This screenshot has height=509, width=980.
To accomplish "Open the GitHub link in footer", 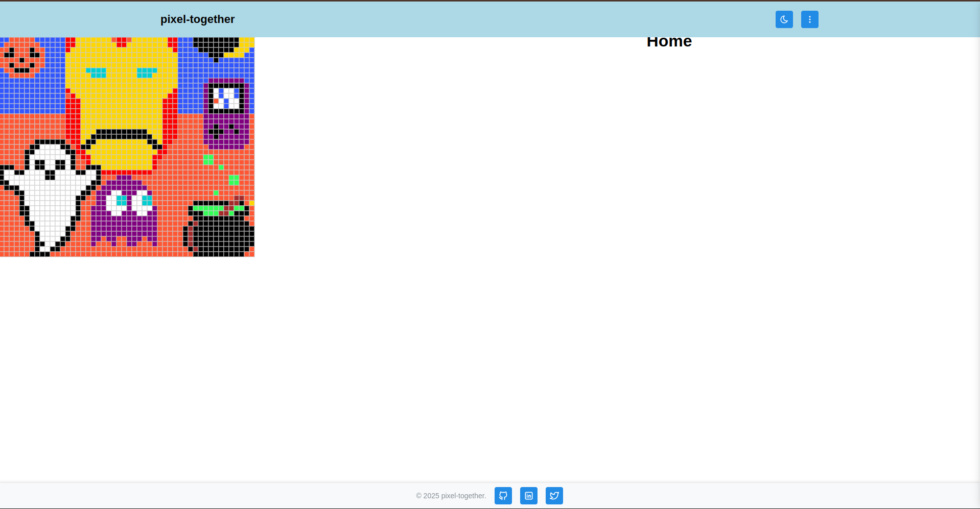I will tap(503, 496).
